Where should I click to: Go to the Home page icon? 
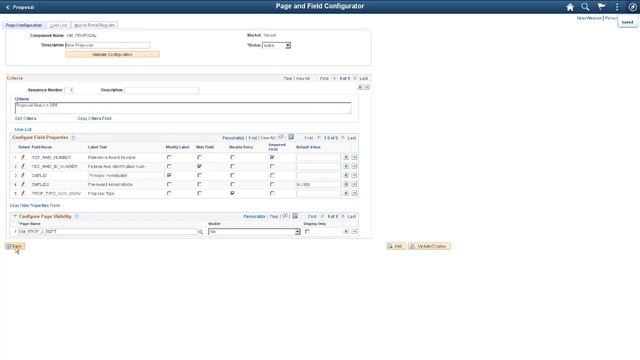point(570,7)
